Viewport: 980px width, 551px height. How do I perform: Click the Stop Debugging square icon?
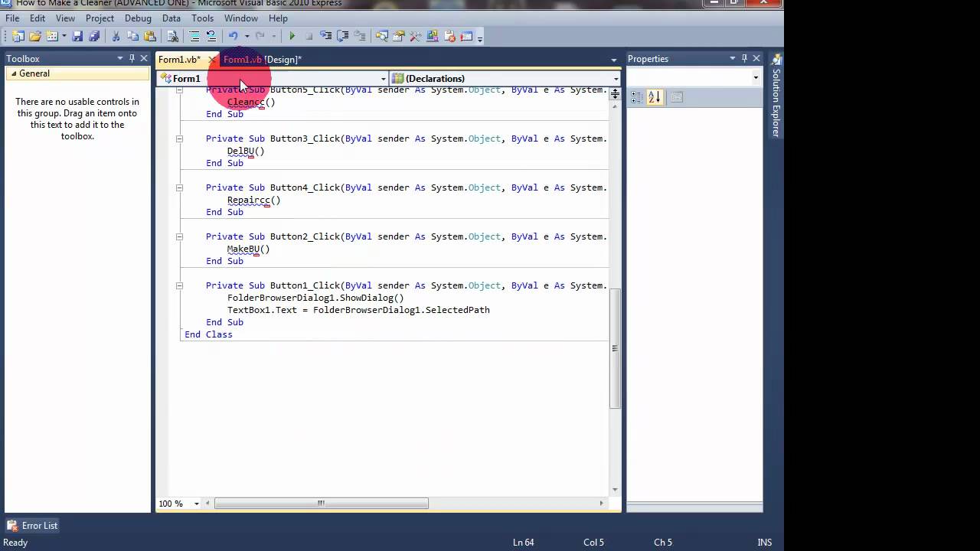click(x=309, y=36)
